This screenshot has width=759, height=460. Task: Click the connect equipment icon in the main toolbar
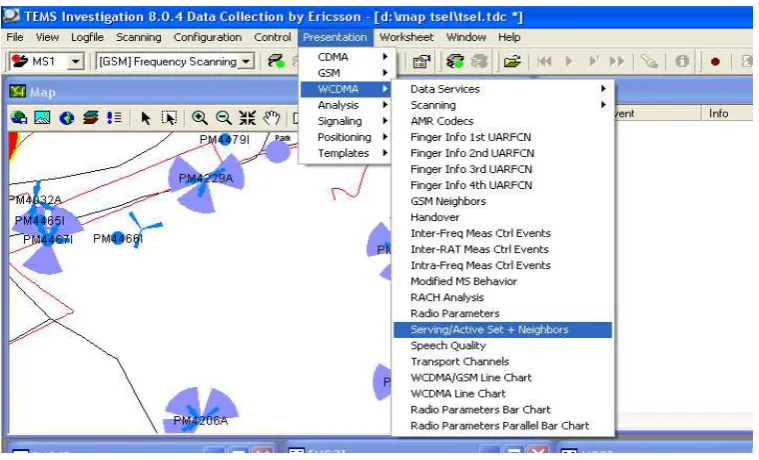click(455, 61)
